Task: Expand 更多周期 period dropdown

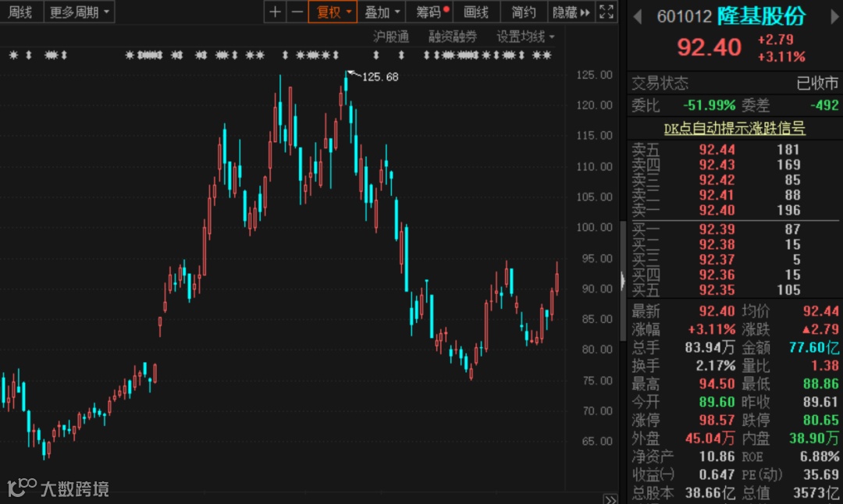Action: pyautogui.click(x=79, y=12)
